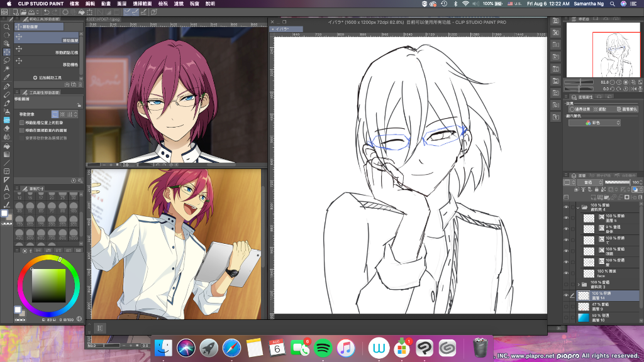Toggle the 邊界效果 border effect button

coord(579,109)
